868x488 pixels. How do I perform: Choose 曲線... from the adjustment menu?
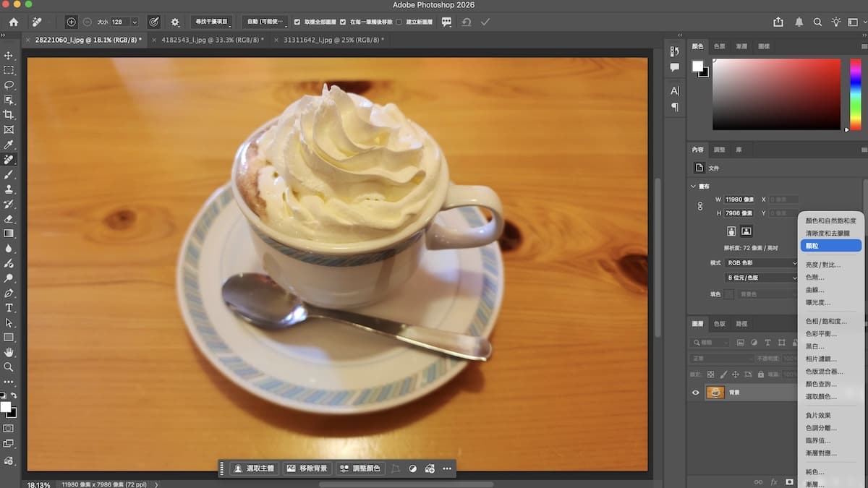[814, 290]
